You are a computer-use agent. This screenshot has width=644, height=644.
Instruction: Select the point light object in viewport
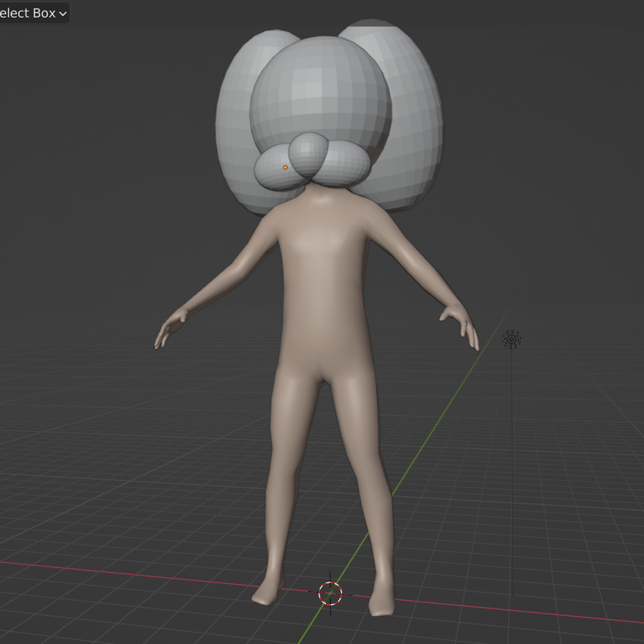(511, 339)
